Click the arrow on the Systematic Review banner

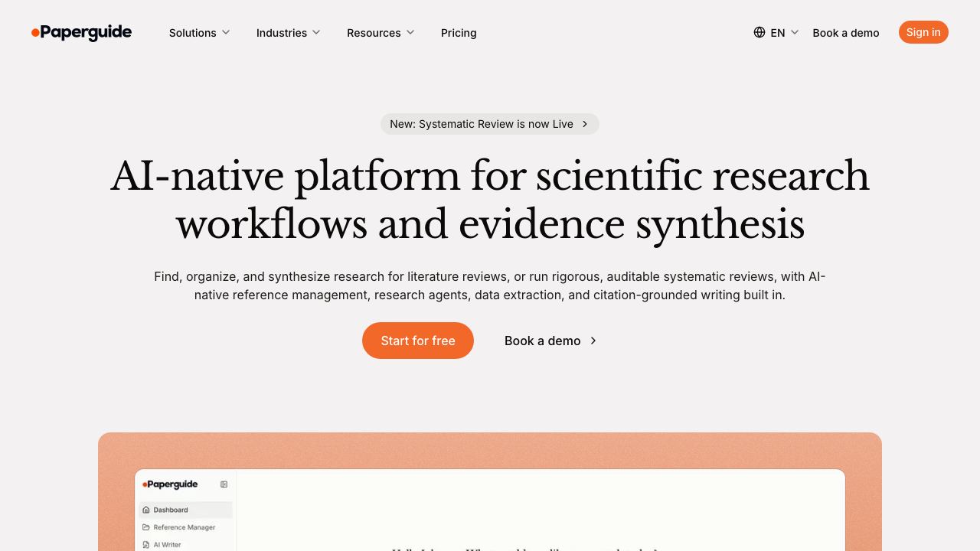[x=585, y=124]
